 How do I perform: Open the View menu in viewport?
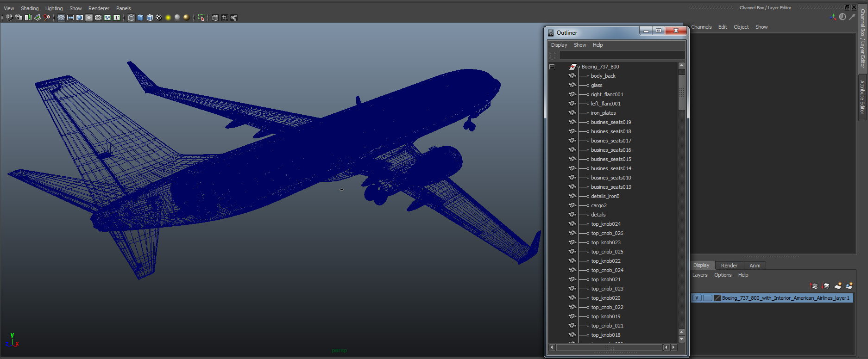tap(9, 8)
